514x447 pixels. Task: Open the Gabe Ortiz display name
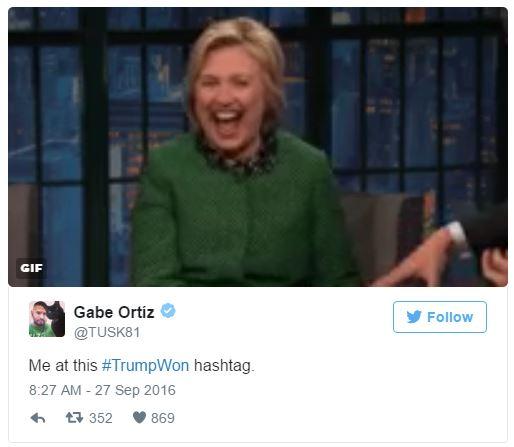pos(114,312)
